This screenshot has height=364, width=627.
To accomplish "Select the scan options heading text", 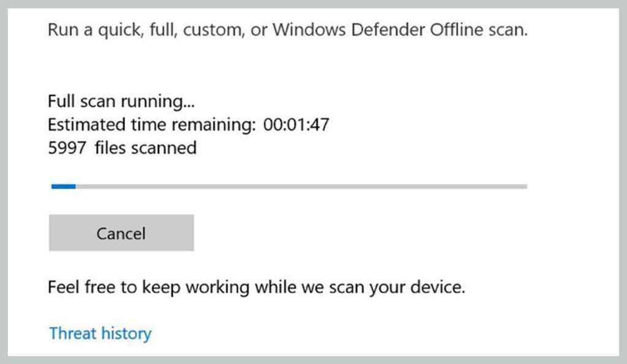I will pyautogui.click(x=288, y=29).
